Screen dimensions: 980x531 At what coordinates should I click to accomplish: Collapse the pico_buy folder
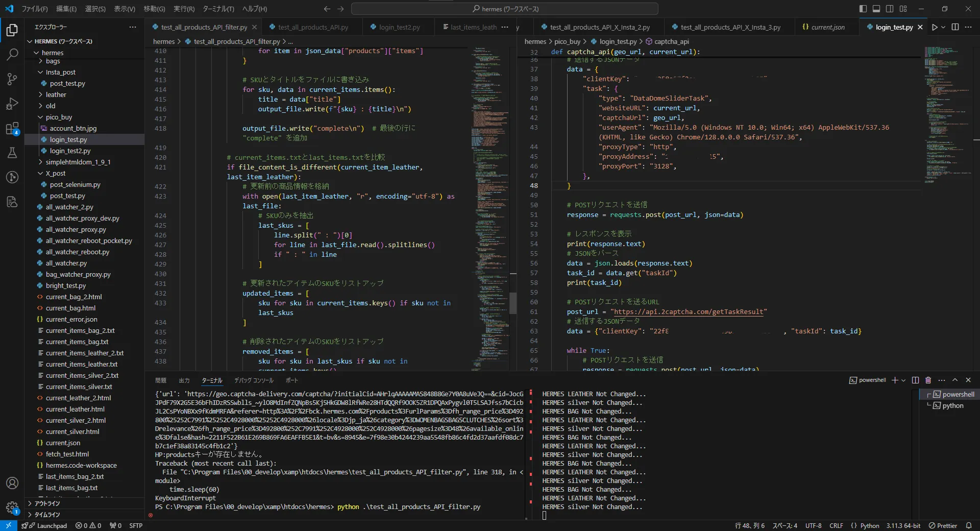coord(59,117)
